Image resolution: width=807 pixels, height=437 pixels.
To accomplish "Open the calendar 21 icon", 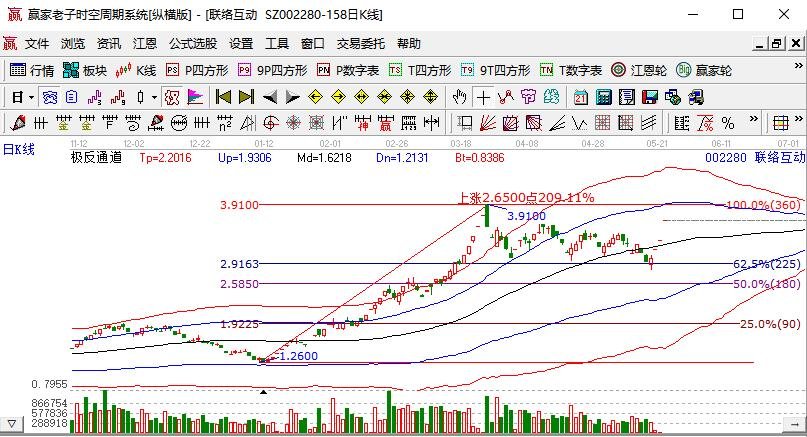I will (x=581, y=97).
